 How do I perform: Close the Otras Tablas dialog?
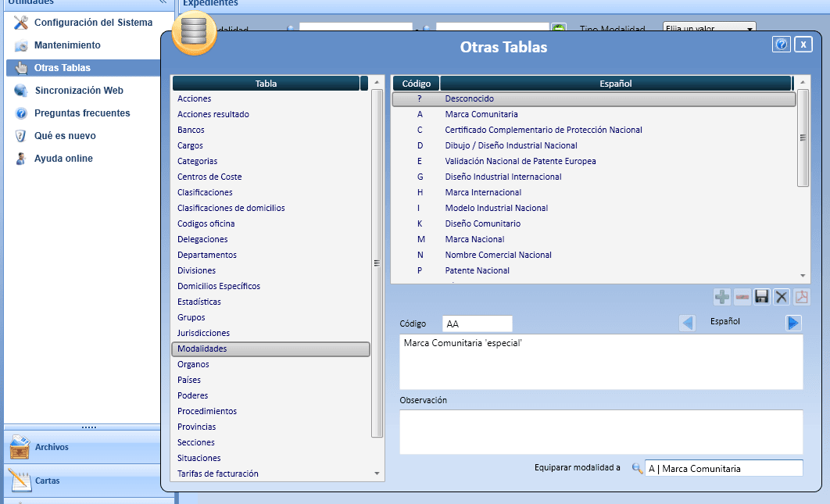coord(803,45)
